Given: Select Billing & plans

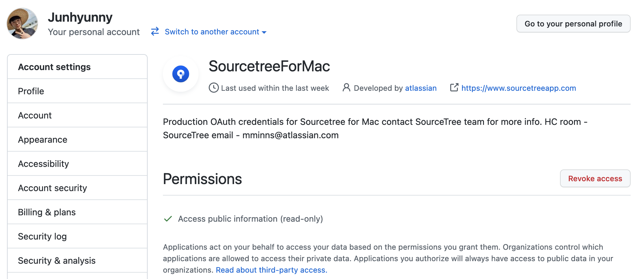Looking at the screenshot, I should [77, 212].
